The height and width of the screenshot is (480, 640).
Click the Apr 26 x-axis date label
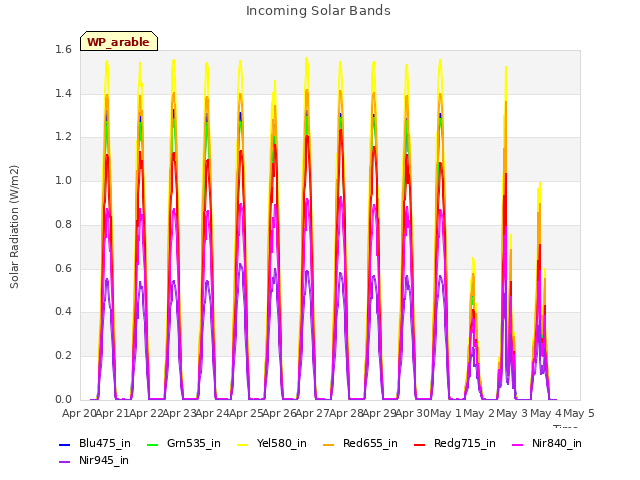280,414
